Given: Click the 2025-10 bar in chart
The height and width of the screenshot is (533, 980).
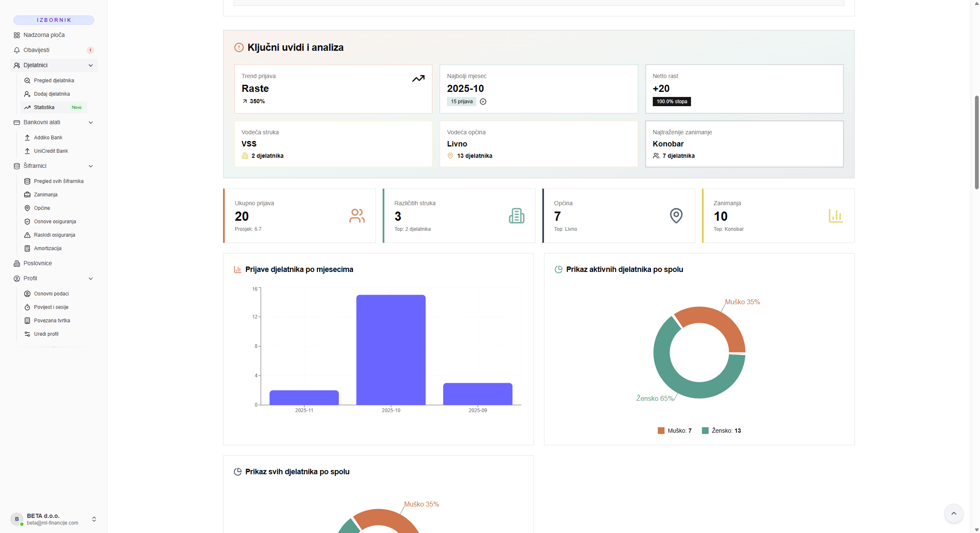Looking at the screenshot, I should (x=391, y=350).
